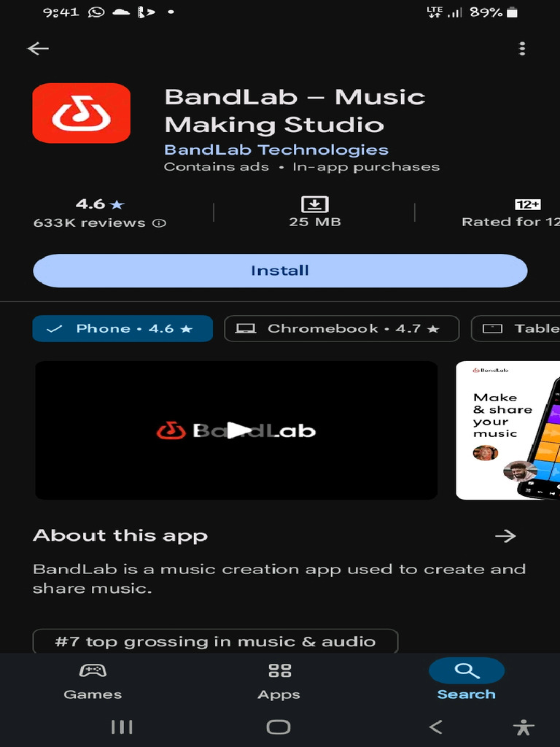
Task: Tap the Android recent apps button
Action: [x=122, y=727]
